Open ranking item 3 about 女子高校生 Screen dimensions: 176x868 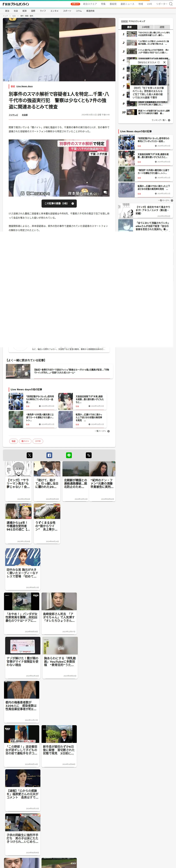[145, 52]
